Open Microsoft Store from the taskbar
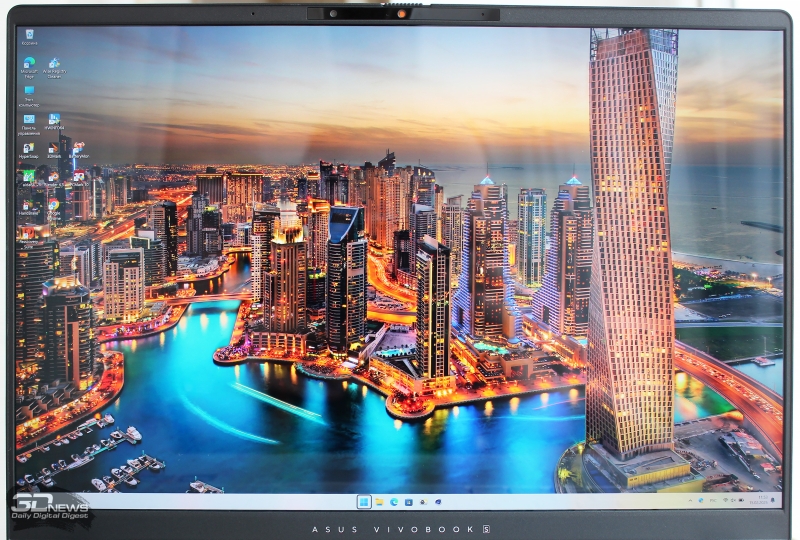800x540 pixels. [x=409, y=500]
